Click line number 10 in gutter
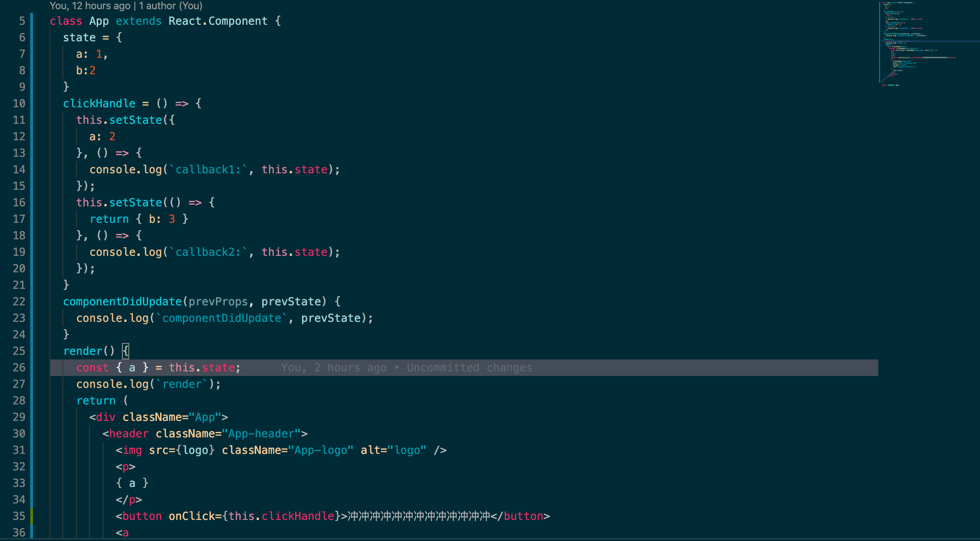 pyautogui.click(x=19, y=104)
